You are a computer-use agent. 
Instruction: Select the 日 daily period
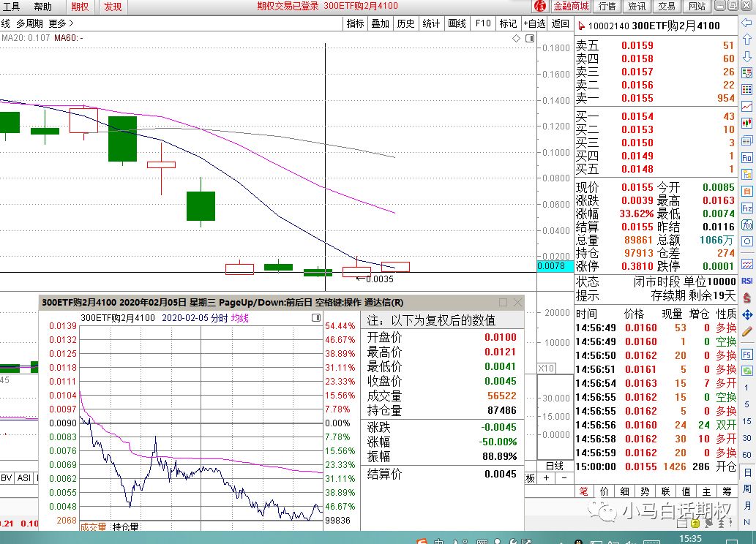(x=746, y=472)
